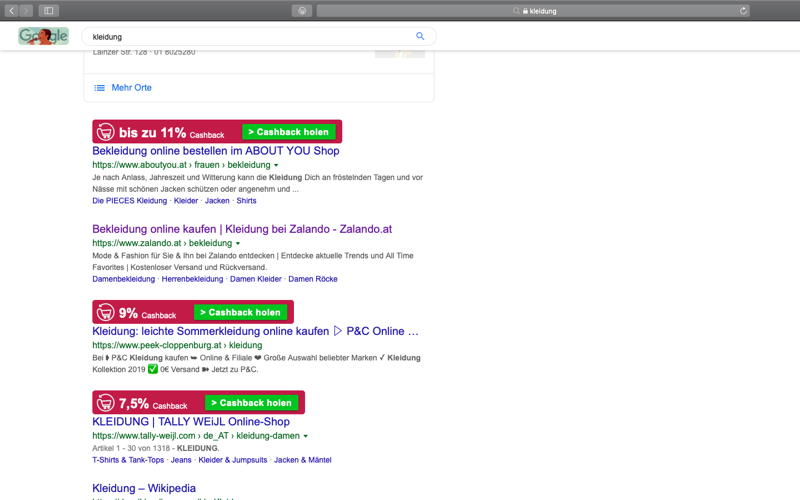The width and height of the screenshot is (800, 500).
Task: Open the ABOUT YOU Shop result link
Action: pyautogui.click(x=216, y=151)
